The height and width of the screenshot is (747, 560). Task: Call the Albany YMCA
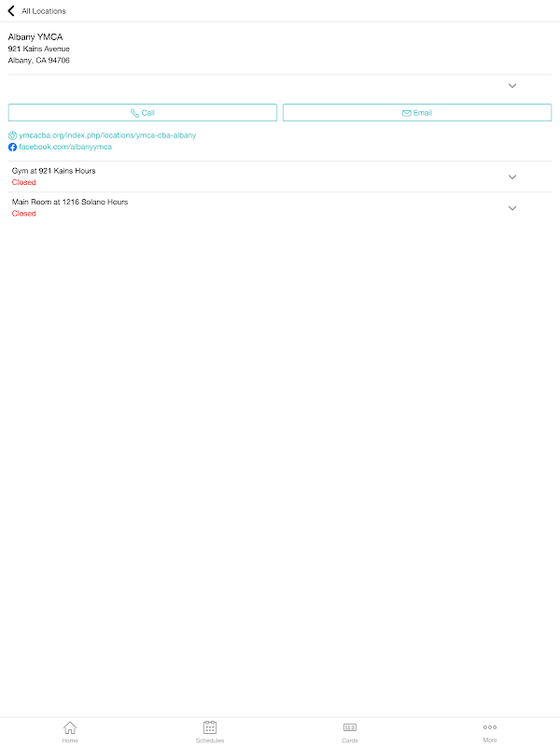(x=143, y=113)
